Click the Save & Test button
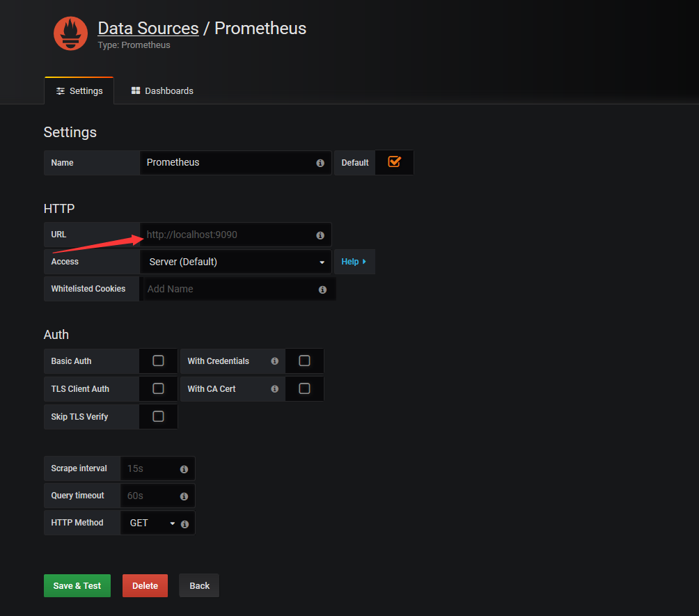Screen dimensions: 699x616 pos(77,585)
